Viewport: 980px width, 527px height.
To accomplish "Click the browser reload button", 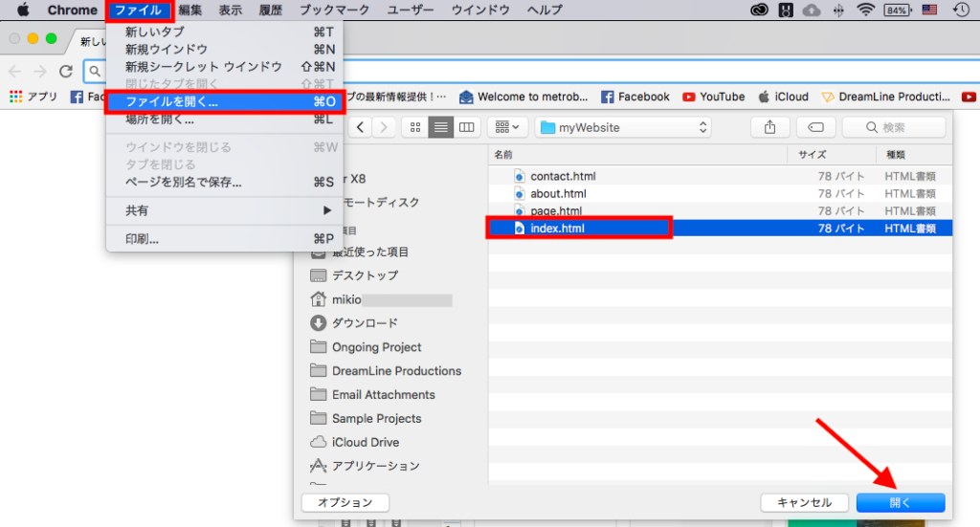I will [66, 71].
